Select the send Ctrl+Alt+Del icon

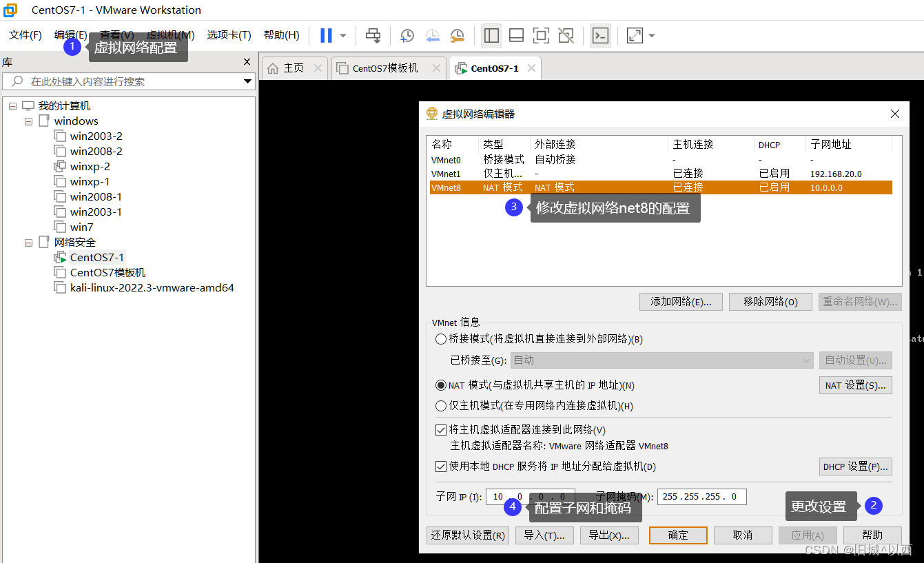tap(373, 35)
